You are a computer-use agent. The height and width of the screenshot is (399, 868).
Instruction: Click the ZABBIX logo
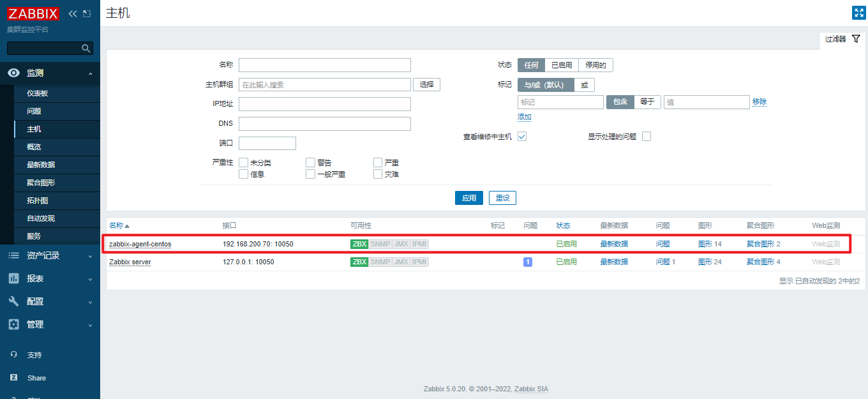pyautogui.click(x=33, y=13)
